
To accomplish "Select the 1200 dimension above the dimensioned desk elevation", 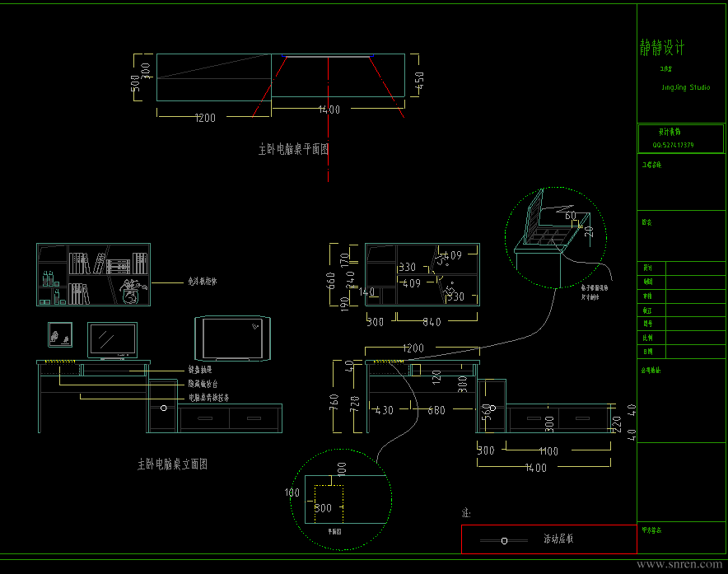I will (x=413, y=348).
